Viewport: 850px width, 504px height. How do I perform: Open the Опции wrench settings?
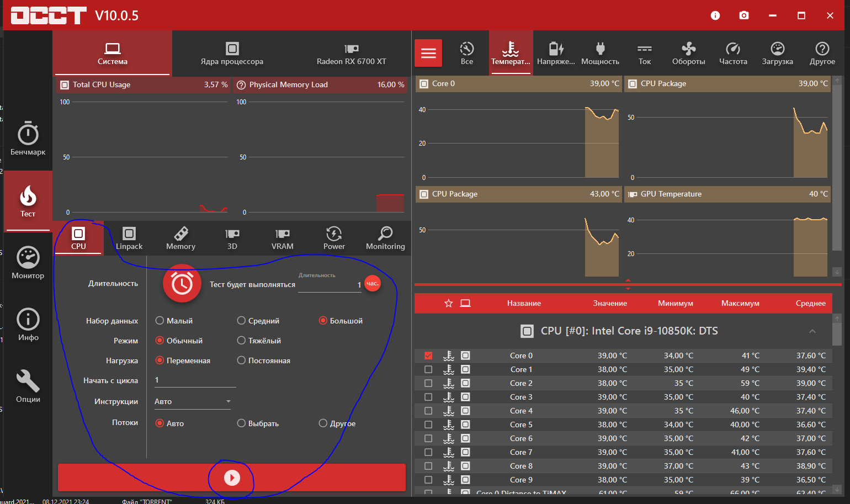click(x=28, y=386)
